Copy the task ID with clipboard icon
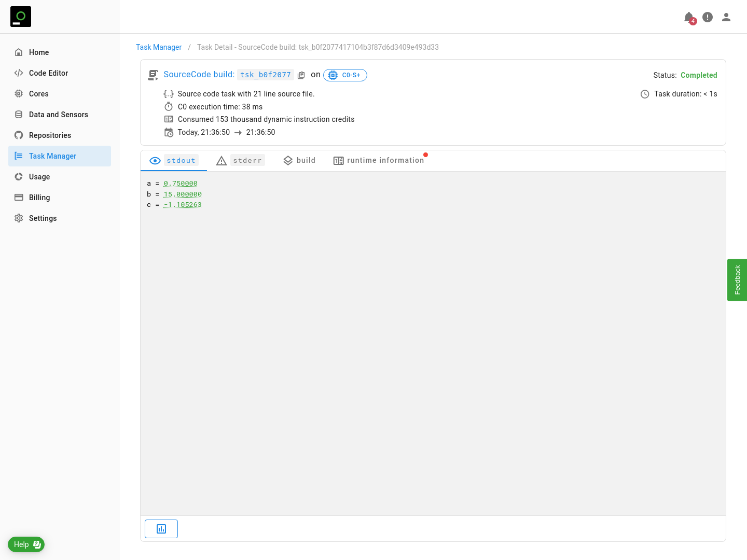Image resolution: width=747 pixels, height=560 pixels. click(x=301, y=75)
